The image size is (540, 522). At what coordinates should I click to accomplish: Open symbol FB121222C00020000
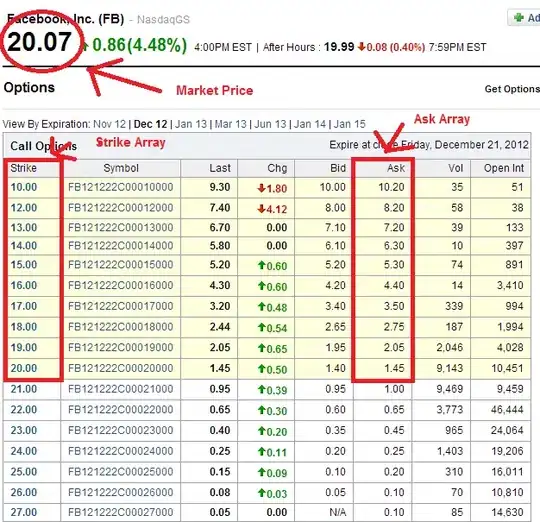(x=121, y=368)
